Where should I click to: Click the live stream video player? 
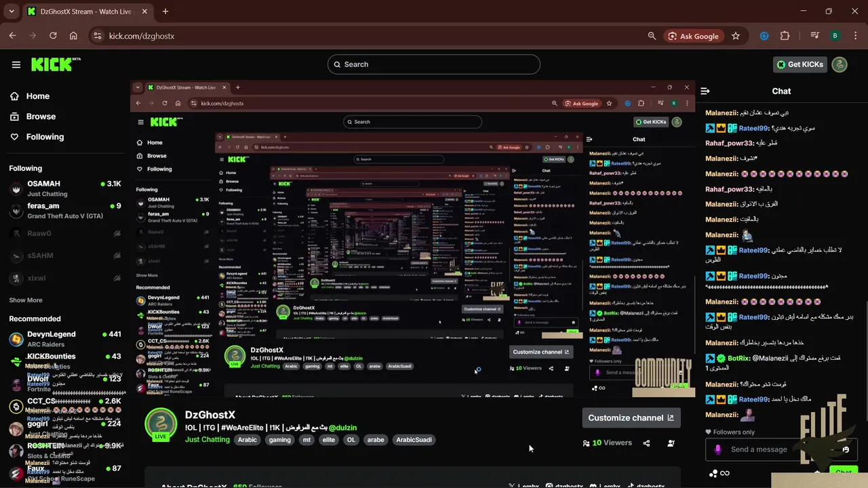412,239
